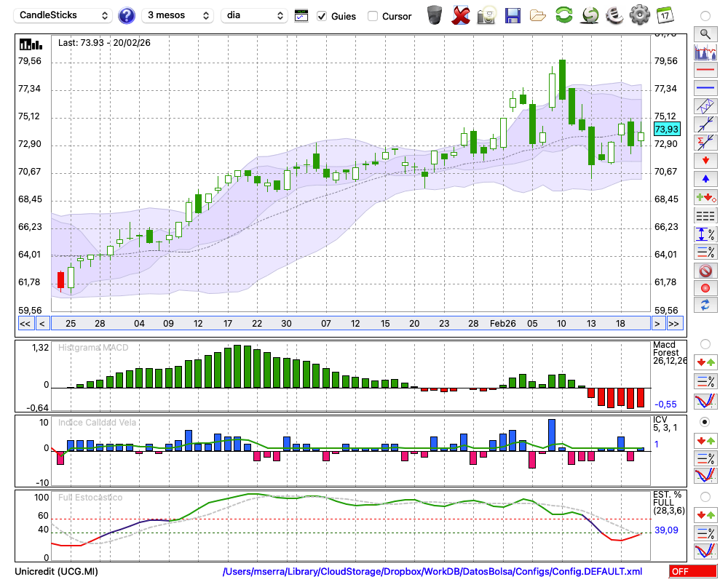Click the red OFF button

[x=691, y=572]
